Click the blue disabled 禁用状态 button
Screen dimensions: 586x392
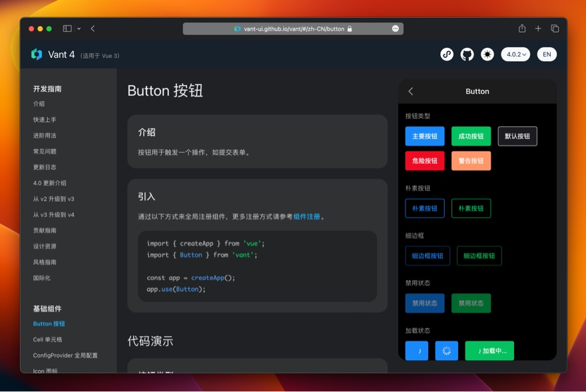click(425, 303)
